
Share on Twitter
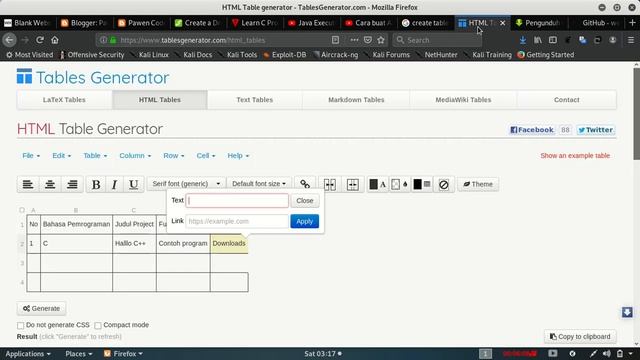(596, 130)
